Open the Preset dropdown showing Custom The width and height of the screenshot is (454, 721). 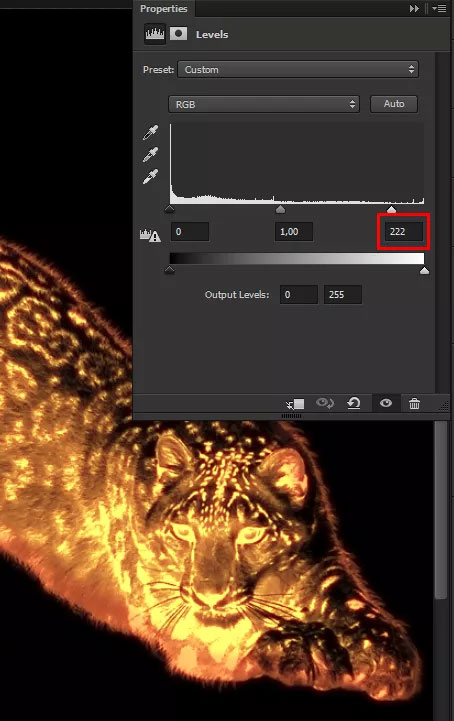298,69
